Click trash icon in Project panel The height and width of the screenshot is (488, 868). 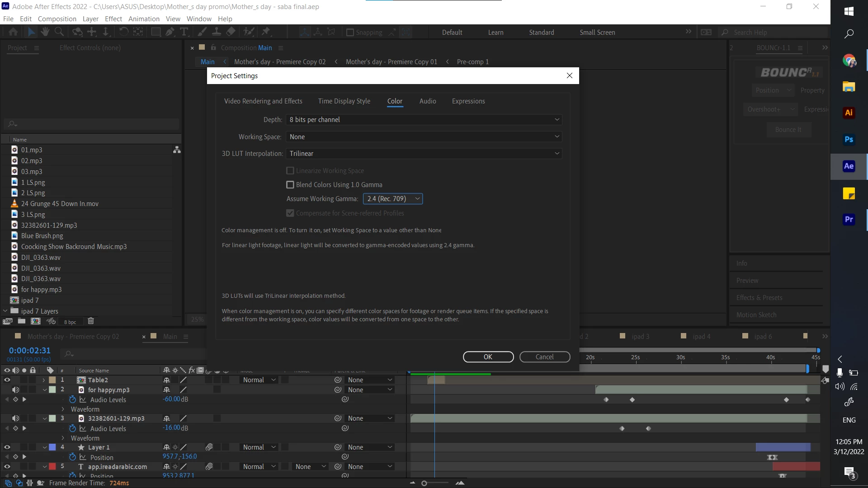(90, 321)
